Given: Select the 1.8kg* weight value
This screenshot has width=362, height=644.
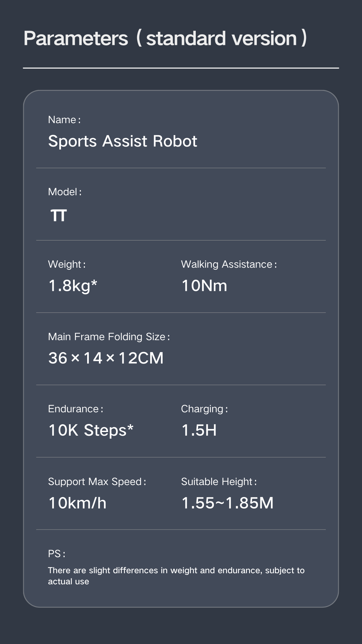Looking at the screenshot, I should click(73, 286).
